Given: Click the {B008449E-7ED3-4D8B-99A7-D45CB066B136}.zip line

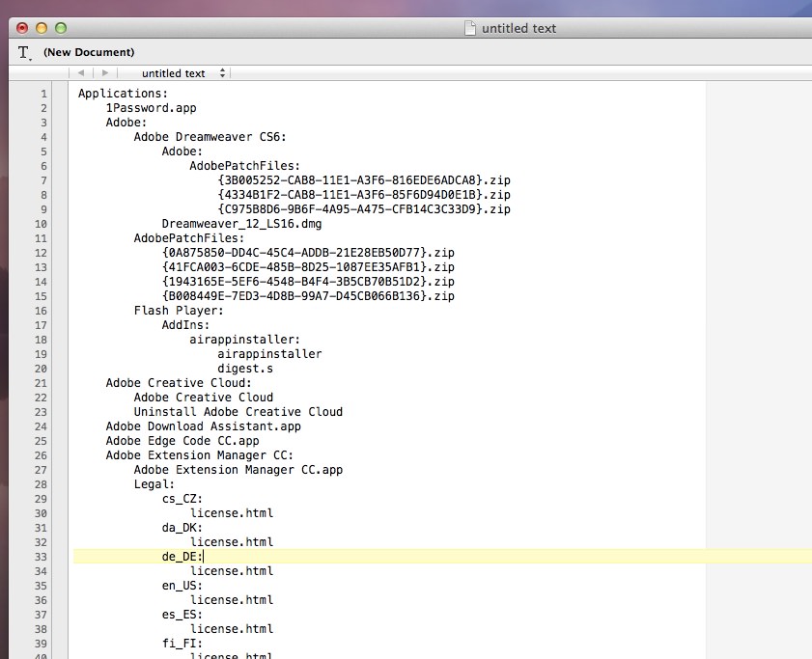Looking at the screenshot, I should click(308, 296).
